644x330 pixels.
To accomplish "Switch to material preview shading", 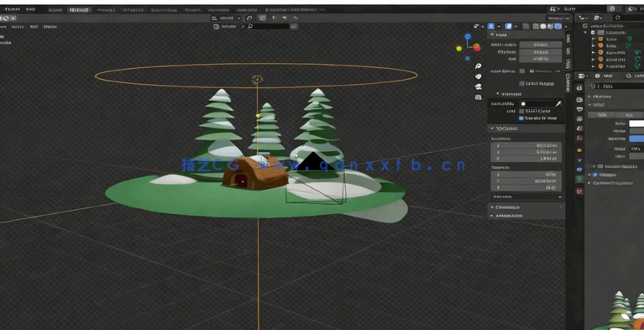I will [550, 26].
